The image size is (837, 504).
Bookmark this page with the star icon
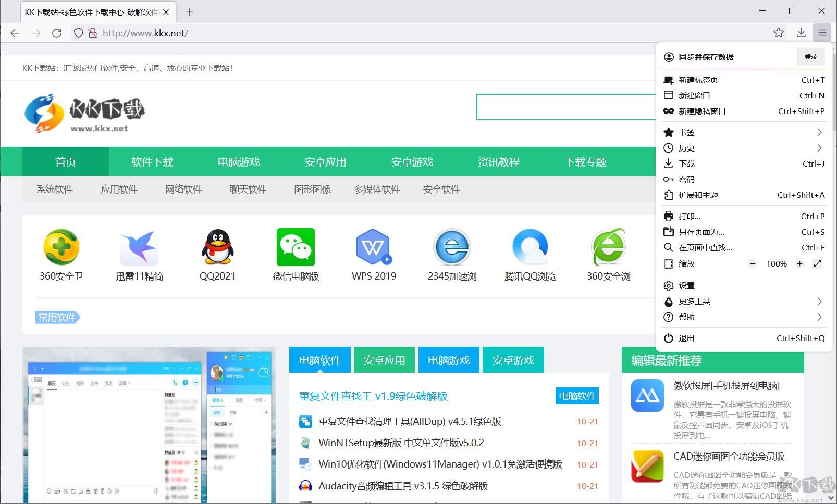coord(779,33)
